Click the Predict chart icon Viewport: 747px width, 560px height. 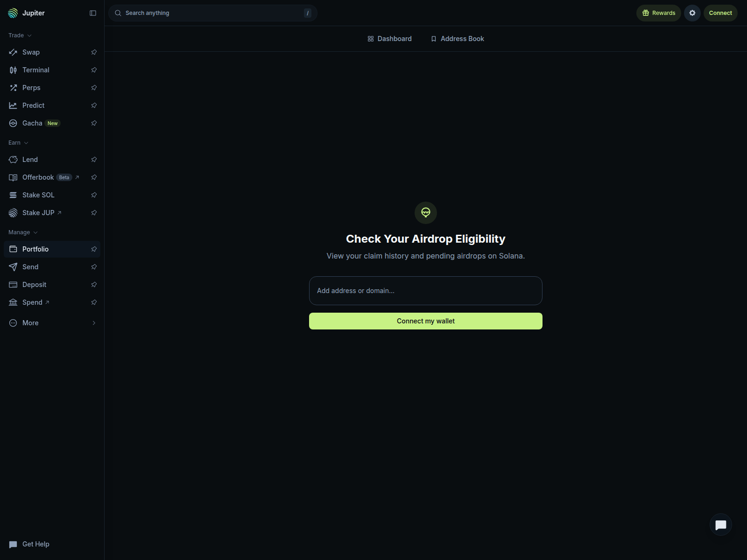tap(13, 105)
